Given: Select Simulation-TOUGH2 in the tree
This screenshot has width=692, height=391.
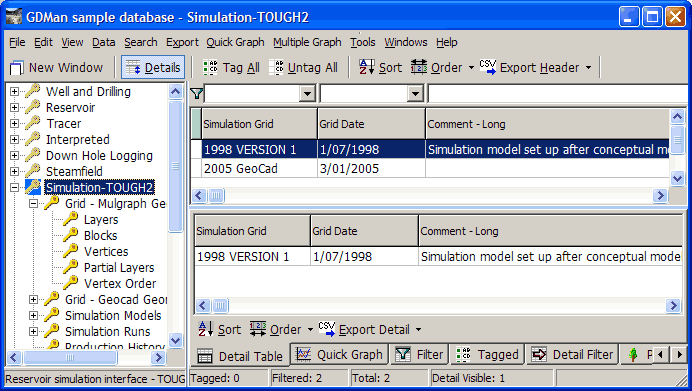Looking at the screenshot, I should (99, 188).
